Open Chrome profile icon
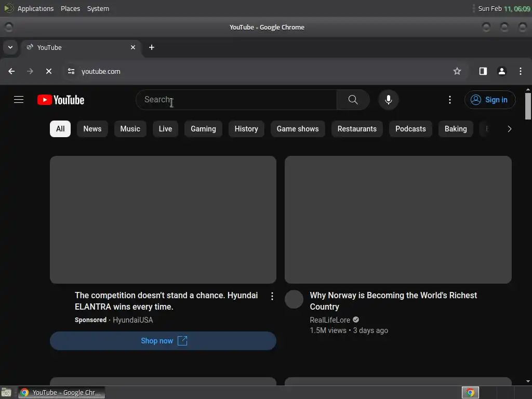This screenshot has width=532, height=399. [x=502, y=71]
